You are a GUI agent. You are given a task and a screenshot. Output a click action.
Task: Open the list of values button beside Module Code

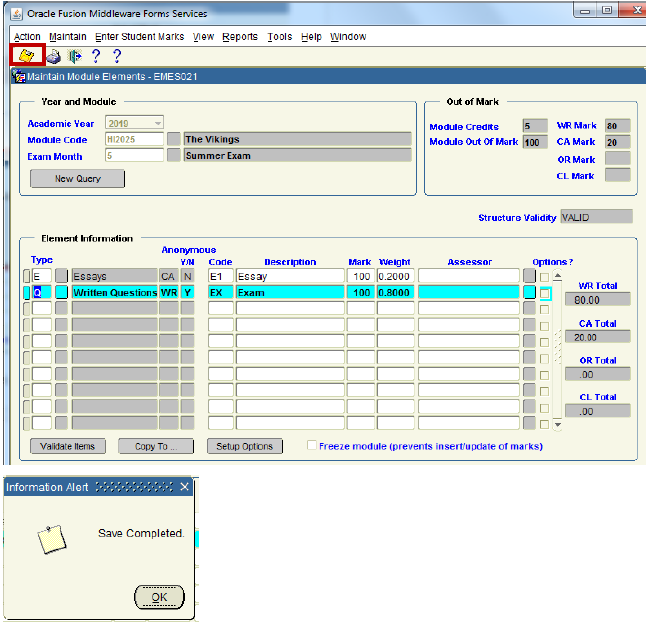click(174, 140)
